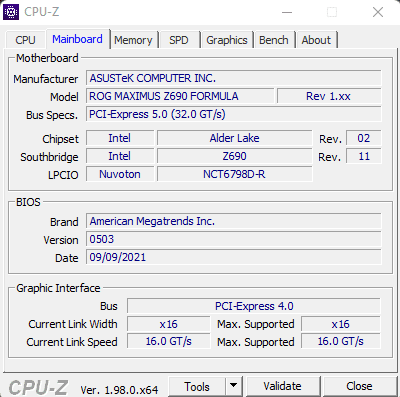Click the Current Link Speed 16.0 GT/s value
The image size is (400, 397).
coord(169,342)
